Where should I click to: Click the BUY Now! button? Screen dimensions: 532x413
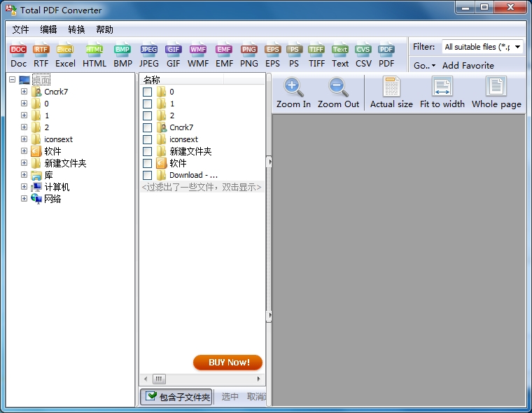click(x=228, y=363)
